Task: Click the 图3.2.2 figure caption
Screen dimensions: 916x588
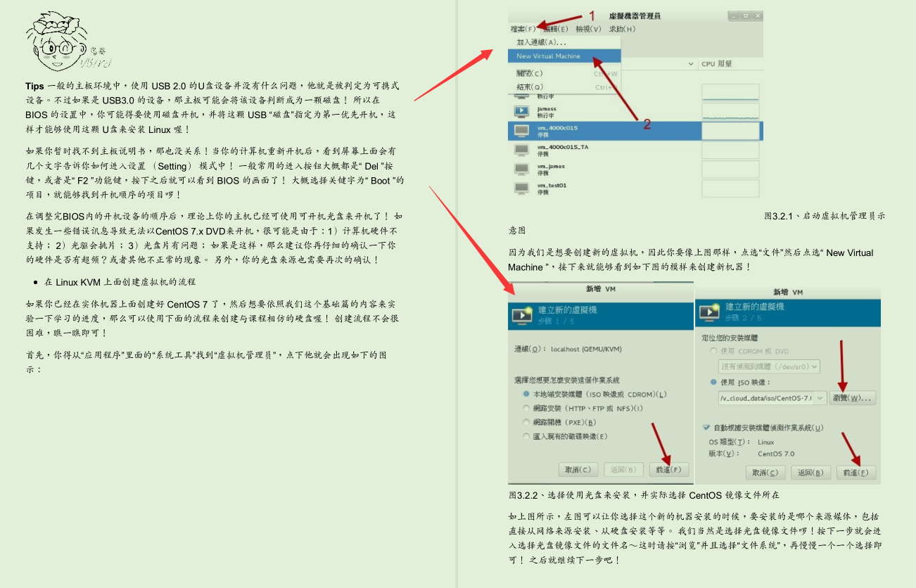Action: [644, 495]
